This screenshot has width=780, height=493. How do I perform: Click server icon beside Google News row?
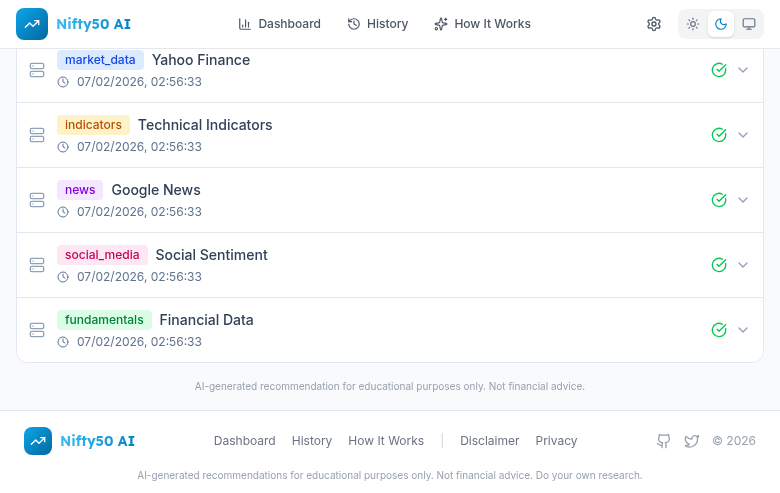tap(37, 200)
